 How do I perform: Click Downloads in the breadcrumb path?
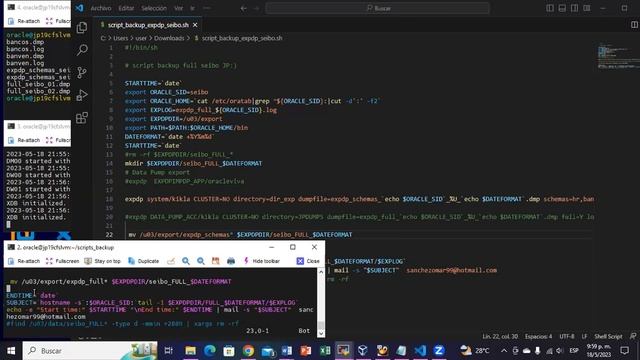[169, 38]
